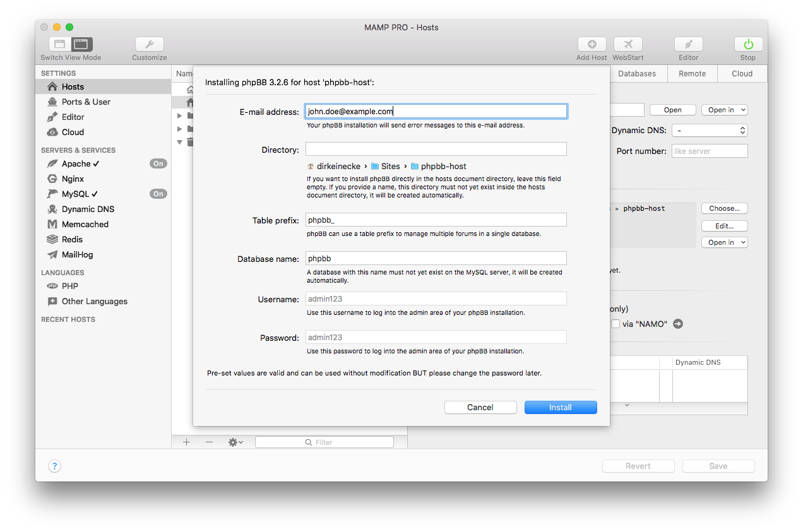Click the Add Host toolbar icon
The width and height of the screenshot is (803, 532).
coord(592,45)
